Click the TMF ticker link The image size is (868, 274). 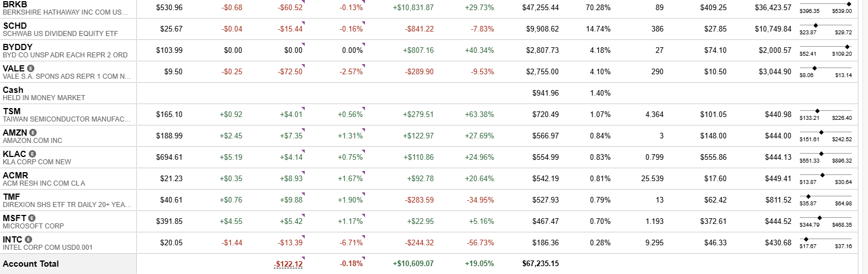pyautogui.click(x=11, y=196)
